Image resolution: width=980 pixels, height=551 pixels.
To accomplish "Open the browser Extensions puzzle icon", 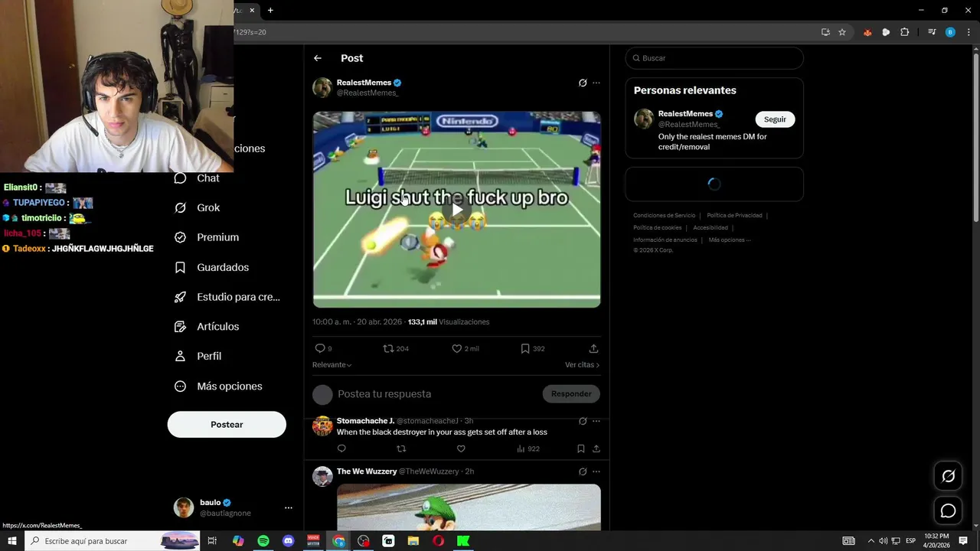I will point(904,32).
